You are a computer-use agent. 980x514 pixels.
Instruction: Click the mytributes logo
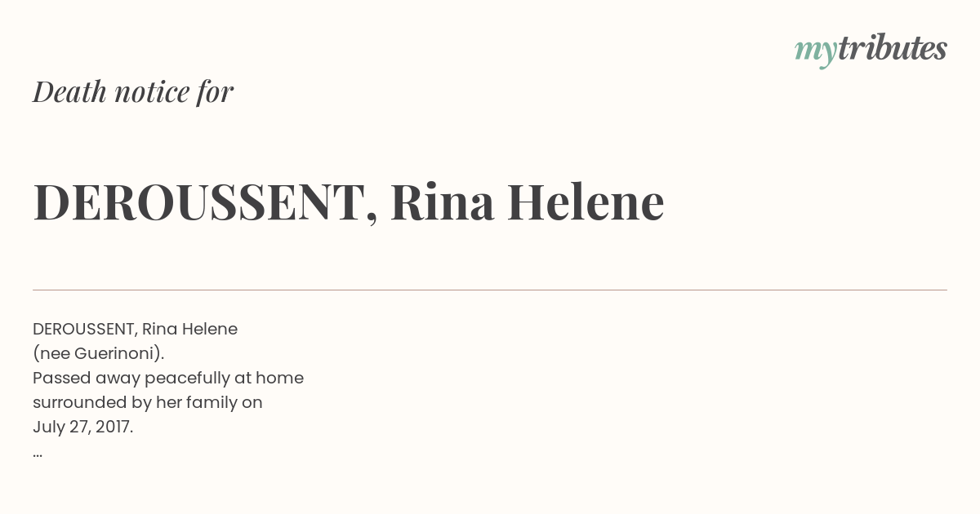871,50
